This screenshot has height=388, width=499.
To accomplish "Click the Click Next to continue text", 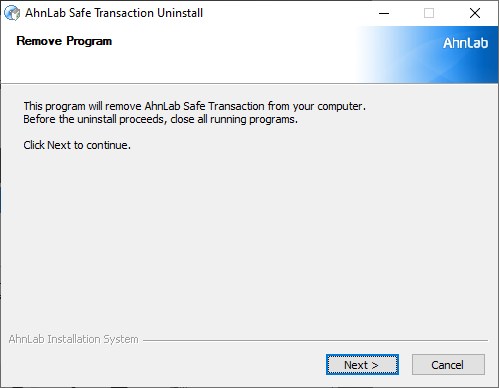I will tap(77, 145).
